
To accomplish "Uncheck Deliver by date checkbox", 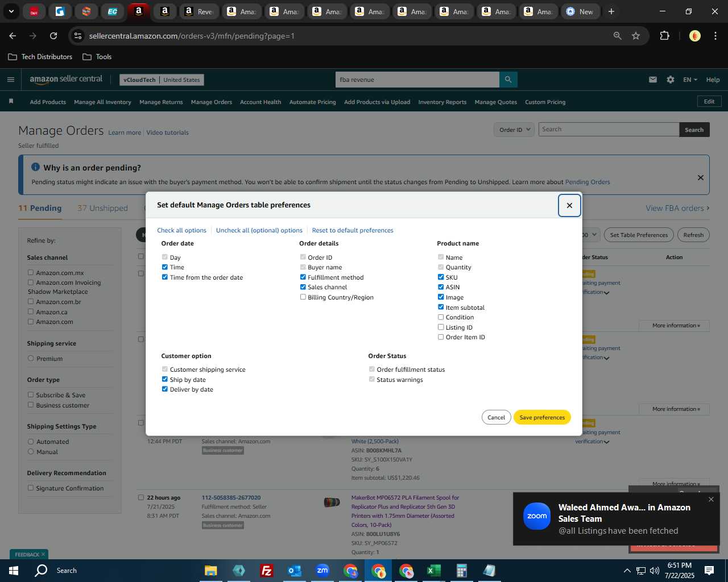I will pos(165,389).
